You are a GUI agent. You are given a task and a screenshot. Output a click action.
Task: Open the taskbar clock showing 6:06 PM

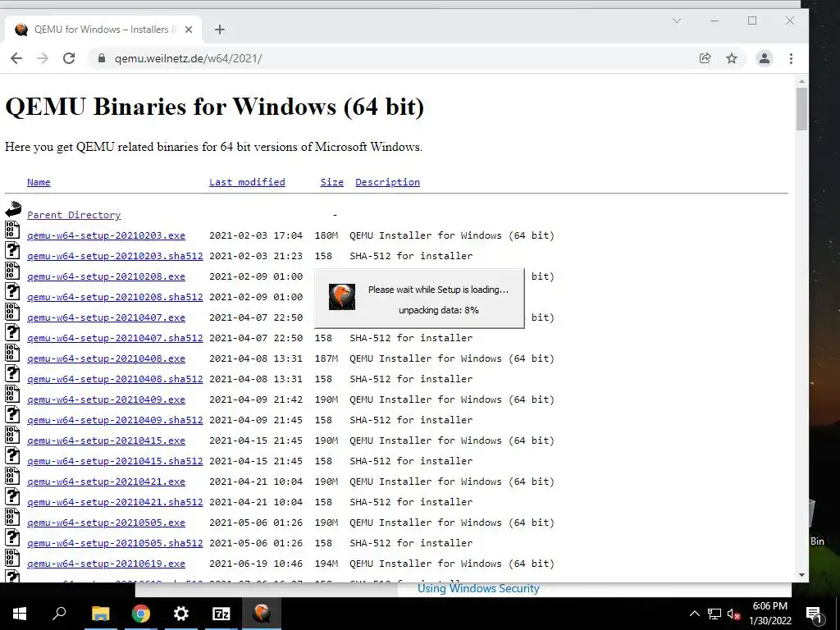(x=770, y=614)
